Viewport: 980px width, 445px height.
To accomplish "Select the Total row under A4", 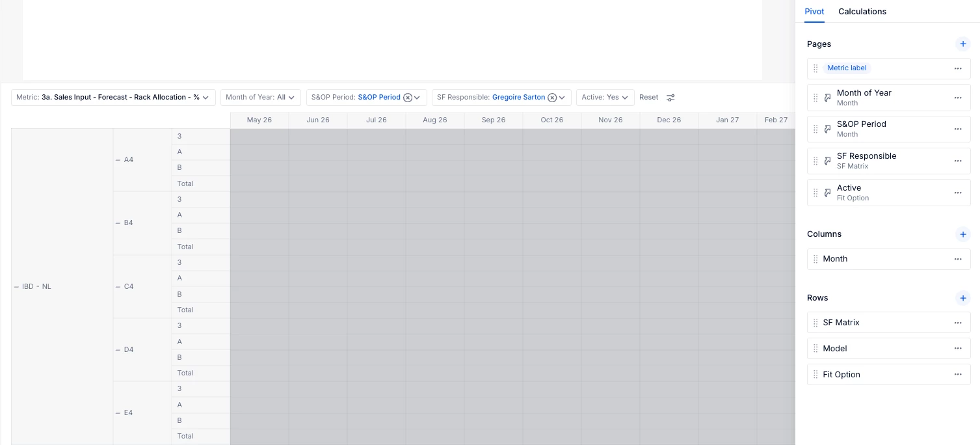I will 201,184.
